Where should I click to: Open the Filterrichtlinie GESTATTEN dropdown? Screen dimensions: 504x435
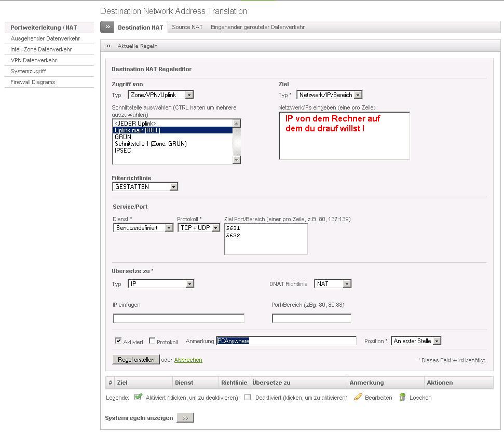coord(145,187)
